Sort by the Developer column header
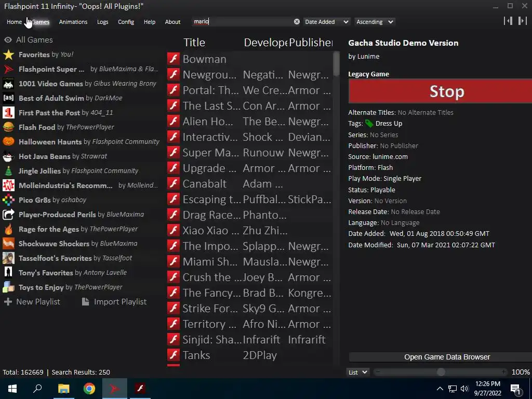The width and height of the screenshot is (532, 399). [265, 43]
